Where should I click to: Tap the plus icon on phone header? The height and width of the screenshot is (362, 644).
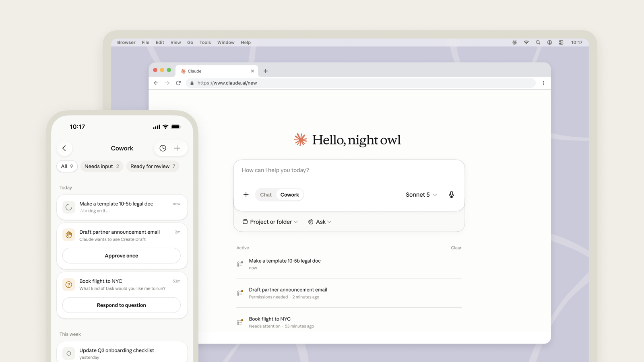[x=177, y=148]
